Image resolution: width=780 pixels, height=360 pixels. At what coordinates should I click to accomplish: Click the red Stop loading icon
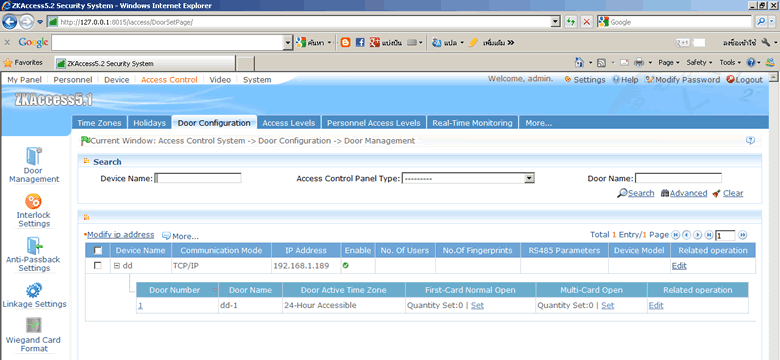tap(587, 22)
